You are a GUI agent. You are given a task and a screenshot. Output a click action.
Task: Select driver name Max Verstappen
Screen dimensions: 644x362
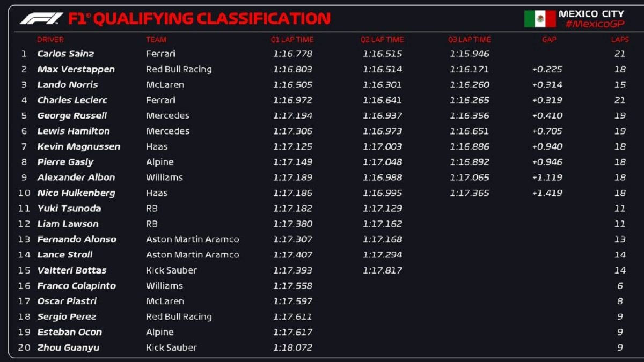point(76,69)
